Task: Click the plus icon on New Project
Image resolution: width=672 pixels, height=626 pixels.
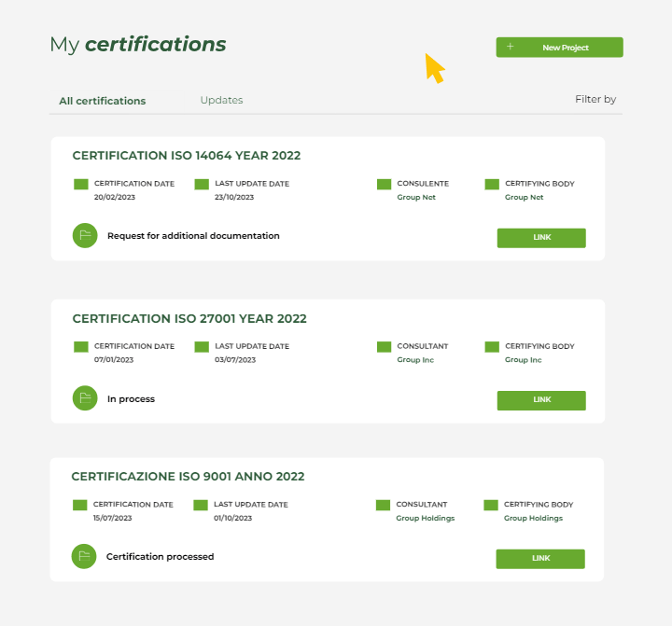Action: click(x=510, y=47)
